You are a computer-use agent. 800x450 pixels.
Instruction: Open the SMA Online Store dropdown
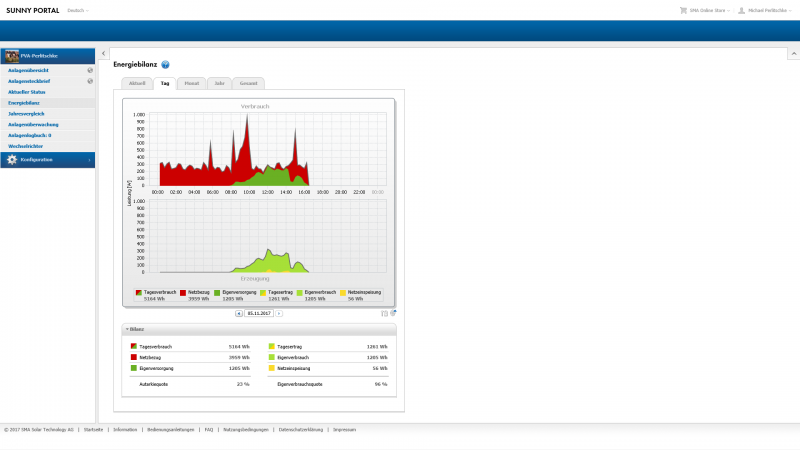[x=710, y=10]
